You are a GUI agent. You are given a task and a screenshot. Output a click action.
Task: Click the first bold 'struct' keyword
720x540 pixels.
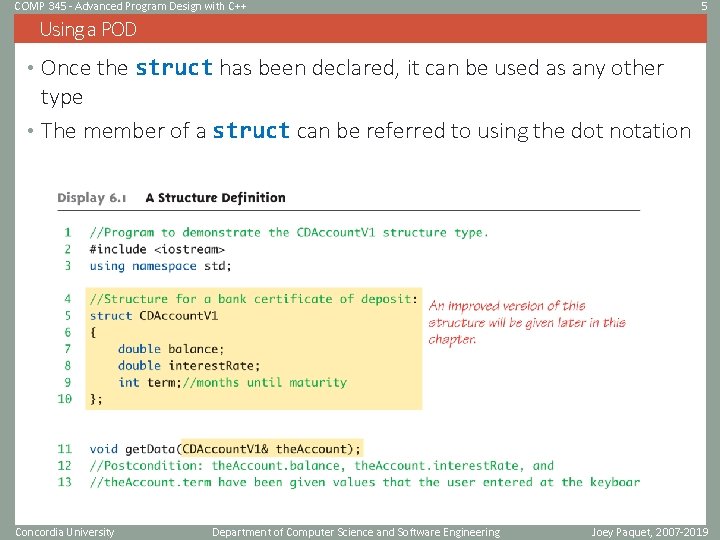(x=174, y=68)
